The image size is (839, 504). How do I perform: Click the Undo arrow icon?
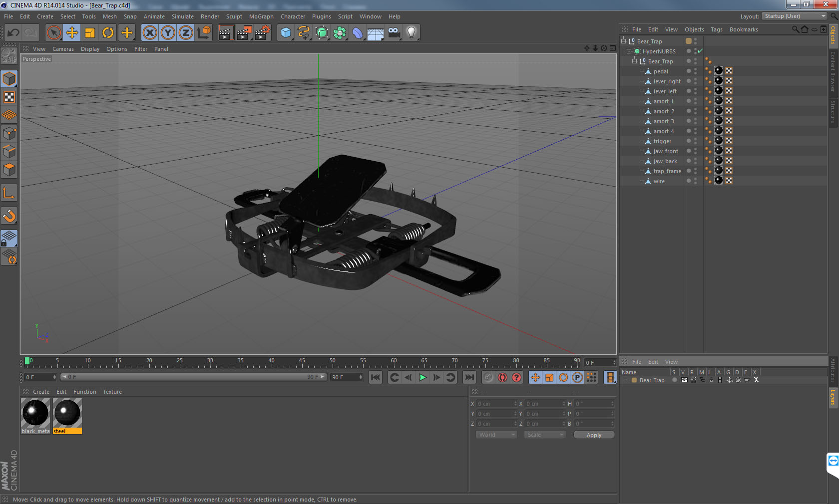pyautogui.click(x=13, y=33)
